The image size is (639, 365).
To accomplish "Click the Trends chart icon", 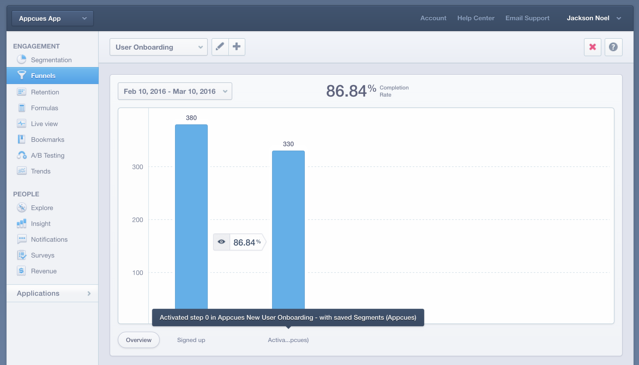I will [x=22, y=171].
